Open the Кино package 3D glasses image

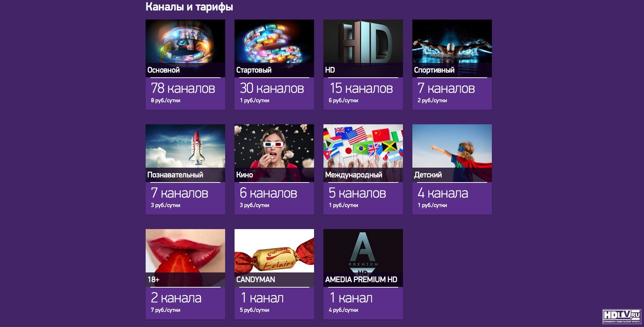pyautogui.click(x=274, y=153)
